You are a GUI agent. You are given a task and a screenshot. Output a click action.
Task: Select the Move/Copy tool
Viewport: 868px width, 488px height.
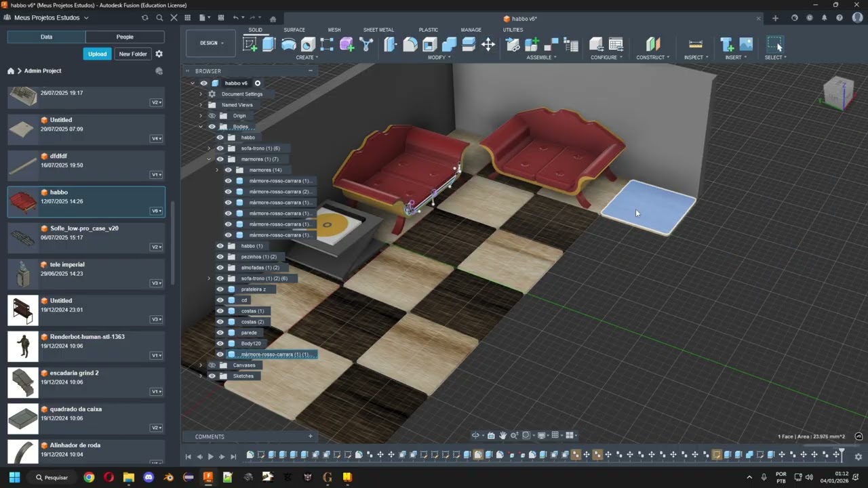pos(488,45)
